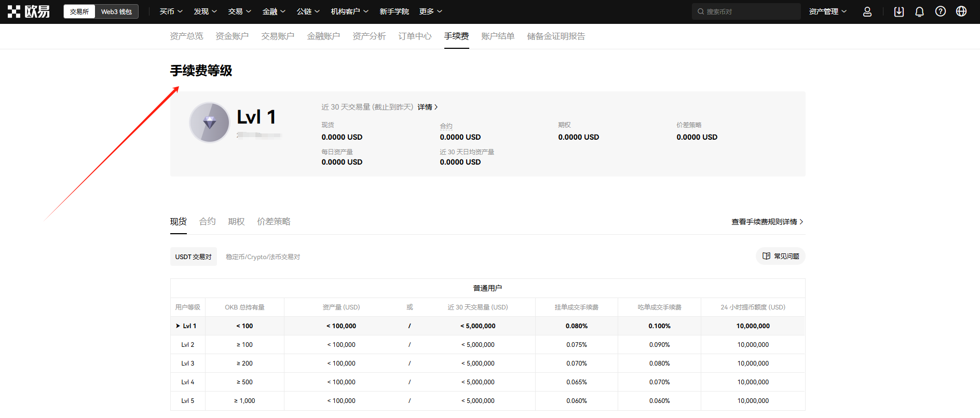Click the 搜索币对 search field
The height and width of the screenshot is (418, 980).
[x=751, y=11]
